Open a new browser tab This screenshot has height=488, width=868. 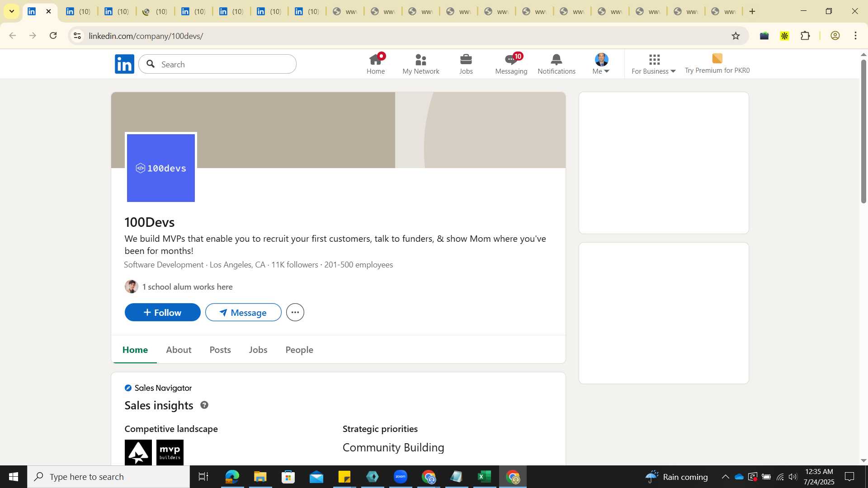pyautogui.click(x=752, y=11)
